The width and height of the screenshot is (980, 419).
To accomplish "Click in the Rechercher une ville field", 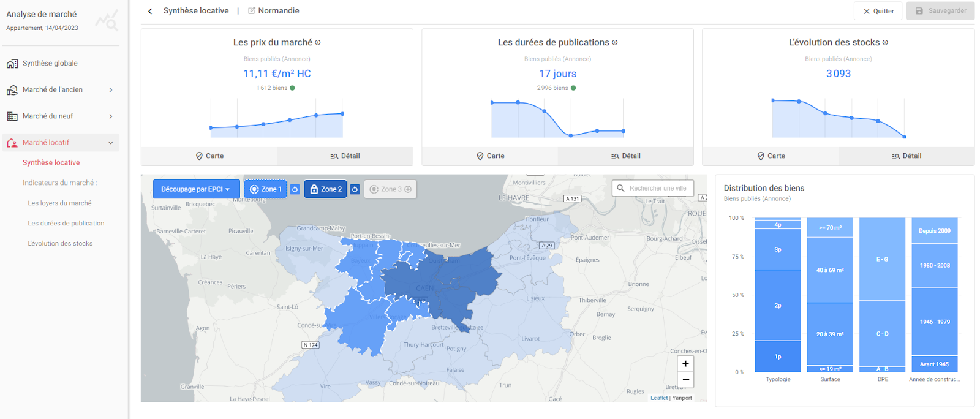I will click(653, 188).
